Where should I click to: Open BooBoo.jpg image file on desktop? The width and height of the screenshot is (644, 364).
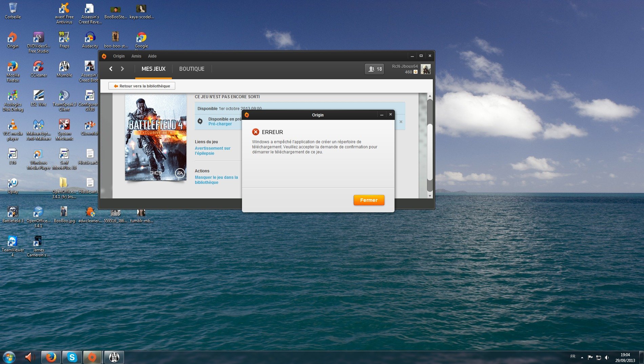coord(64,215)
